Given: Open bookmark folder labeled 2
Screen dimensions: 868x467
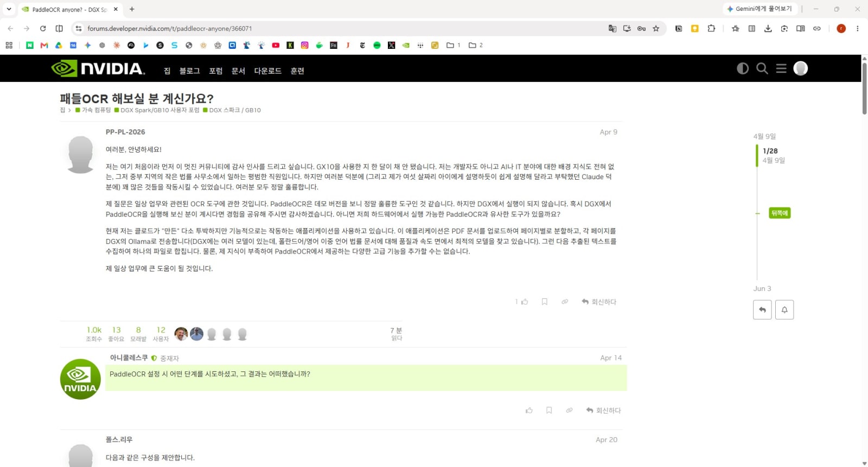Looking at the screenshot, I should 475,45.
